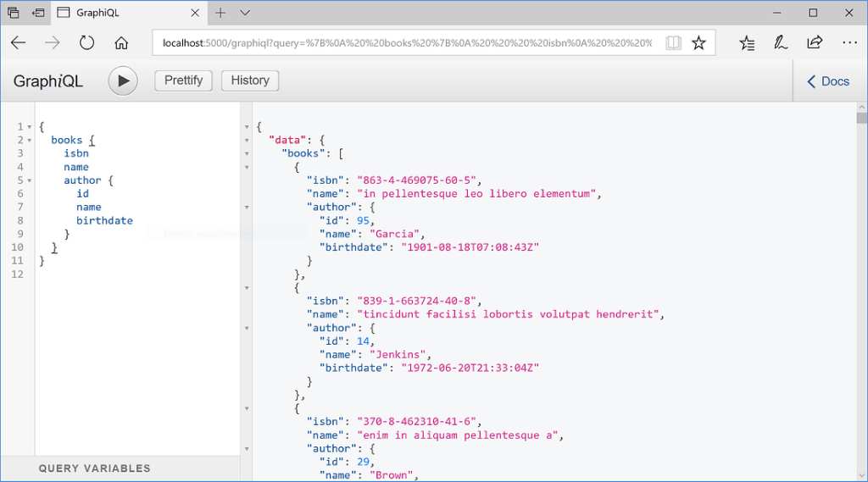Click the browser Back arrow
This screenshot has width=868, height=482.
pyautogui.click(x=19, y=43)
